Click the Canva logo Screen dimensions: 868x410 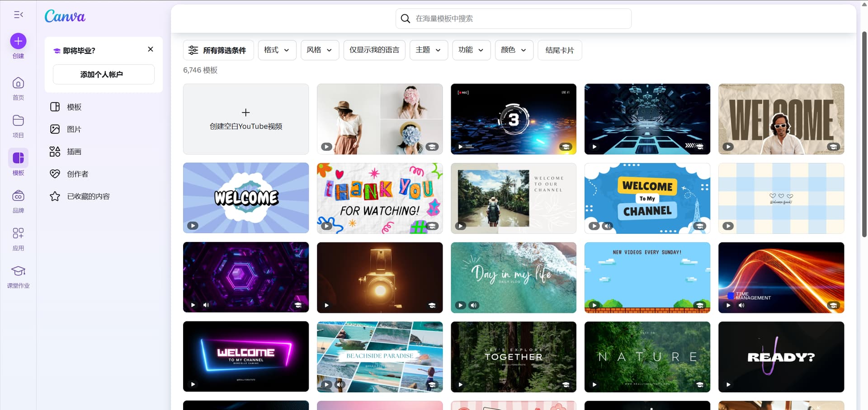(x=65, y=16)
